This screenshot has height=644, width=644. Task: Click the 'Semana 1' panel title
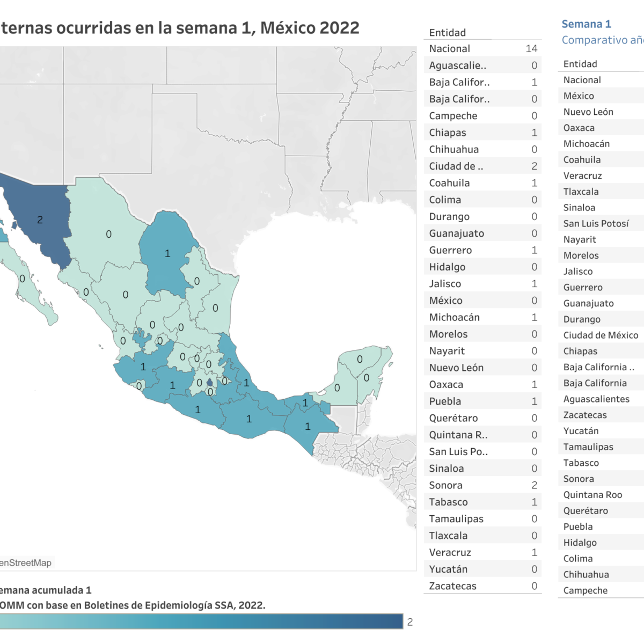[586, 24]
